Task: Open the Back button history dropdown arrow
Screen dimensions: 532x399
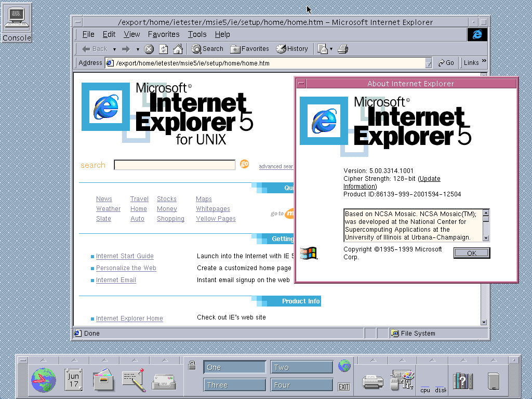Action: (114, 49)
